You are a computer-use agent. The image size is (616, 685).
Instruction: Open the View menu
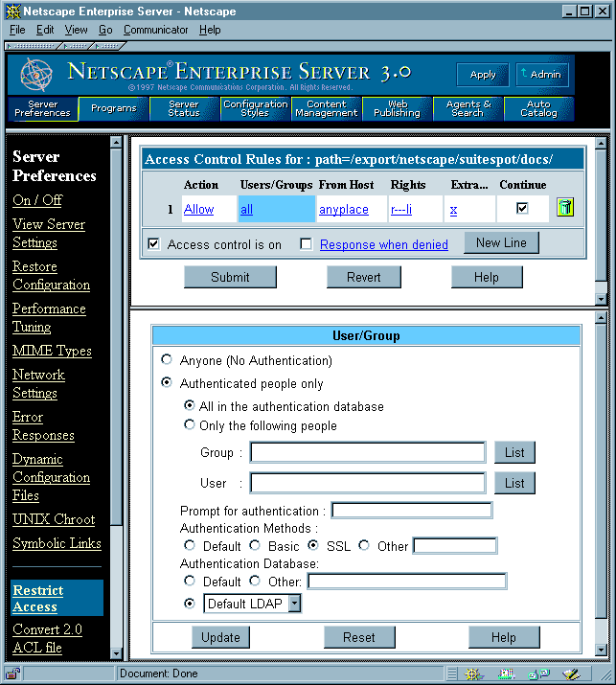click(x=76, y=30)
